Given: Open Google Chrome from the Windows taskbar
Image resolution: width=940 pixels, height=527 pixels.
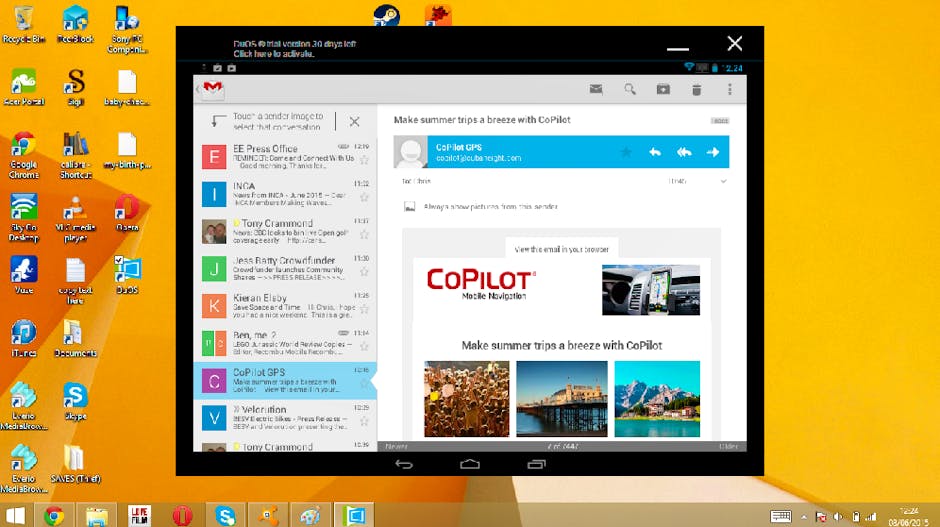Looking at the screenshot, I should (x=54, y=515).
